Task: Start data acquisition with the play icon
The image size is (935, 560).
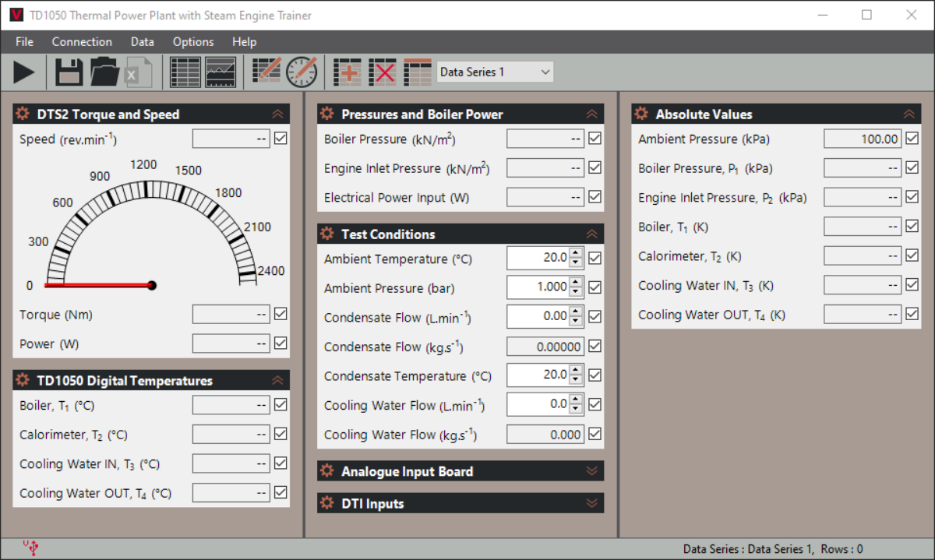Action: pos(24,72)
